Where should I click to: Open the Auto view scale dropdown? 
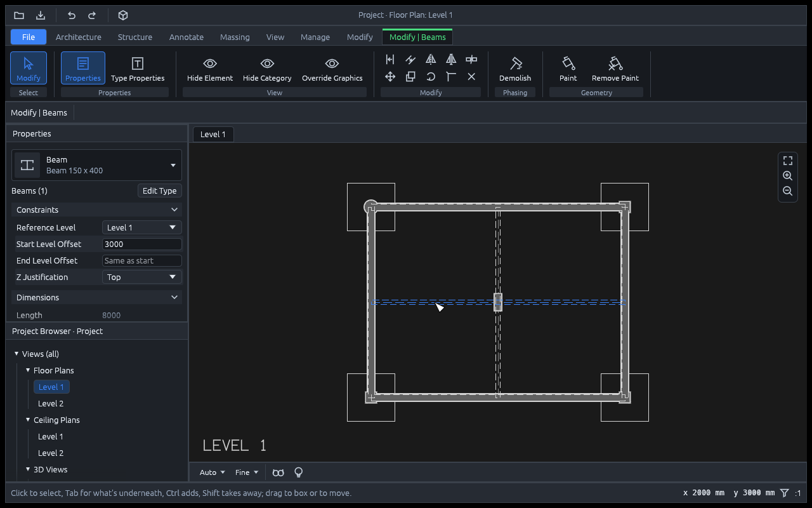[x=213, y=472]
